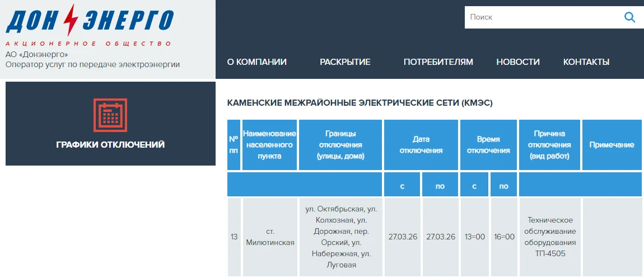Open the ГРАФИКИ ОТКЛЮЧЕНИЙ section
This screenshot has width=644, height=278.
pyautogui.click(x=110, y=124)
